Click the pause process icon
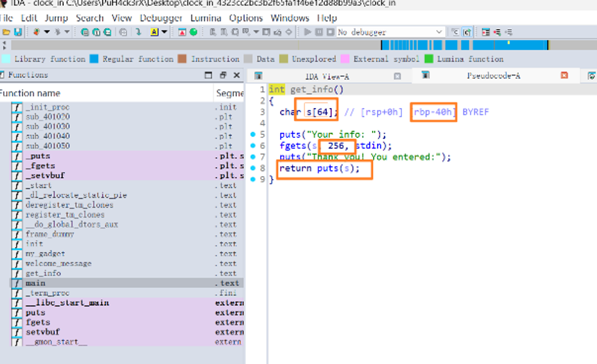This screenshot has height=364, width=597. (x=318, y=32)
